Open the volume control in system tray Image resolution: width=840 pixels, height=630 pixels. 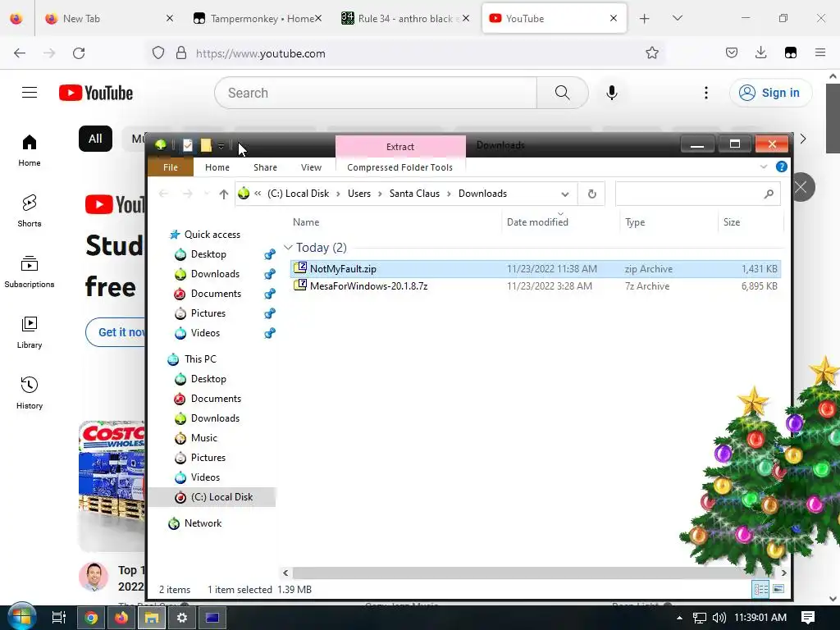point(719,618)
